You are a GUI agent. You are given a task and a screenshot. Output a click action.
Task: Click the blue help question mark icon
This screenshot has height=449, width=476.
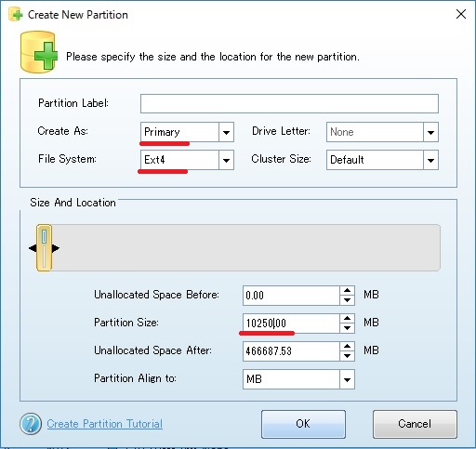(31, 424)
